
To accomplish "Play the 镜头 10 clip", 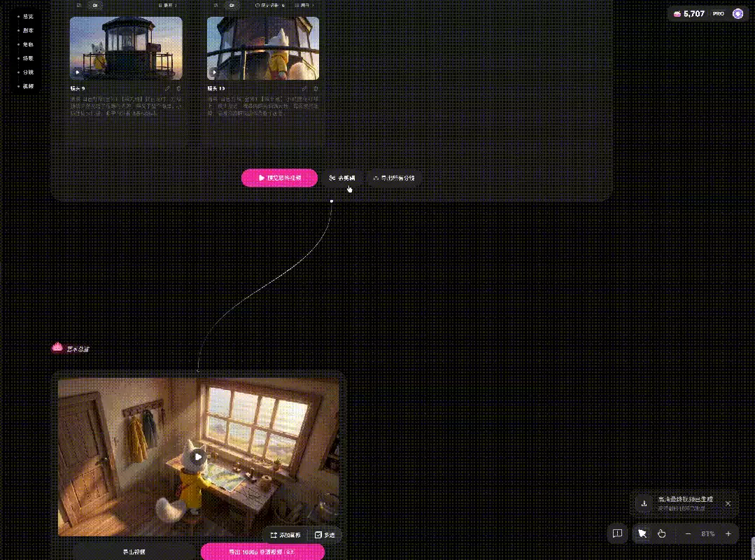I will [x=214, y=72].
